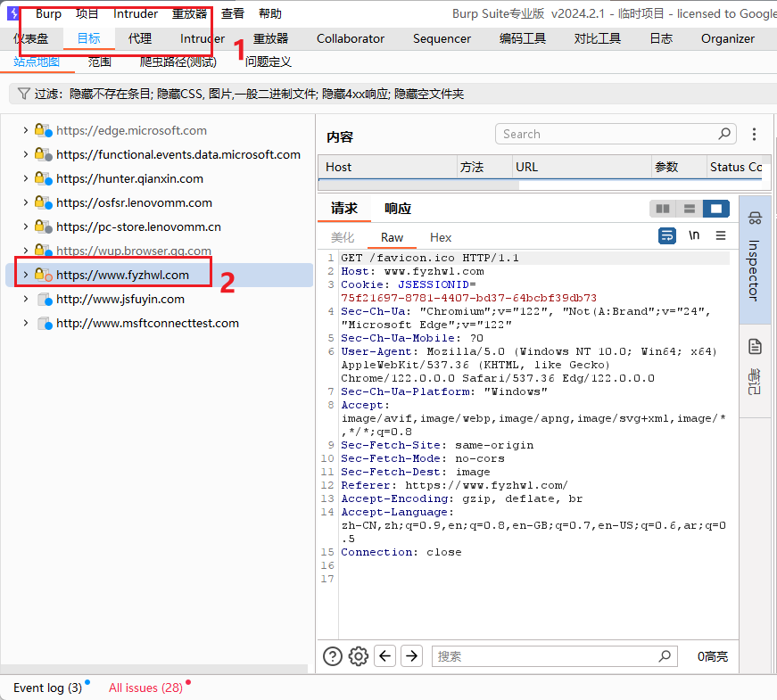Viewport: 777px width, 700px height.
Task: Click lock icon of osfsr.lenovomm.com
Action: click(43, 202)
